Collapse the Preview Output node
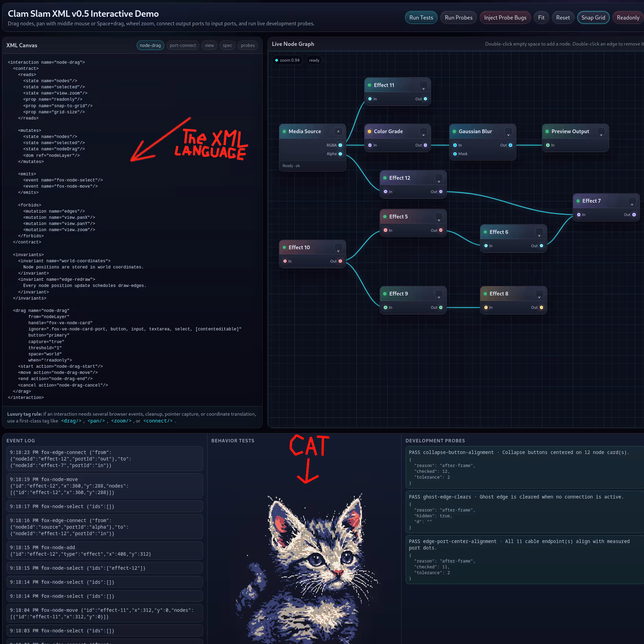 click(x=601, y=131)
